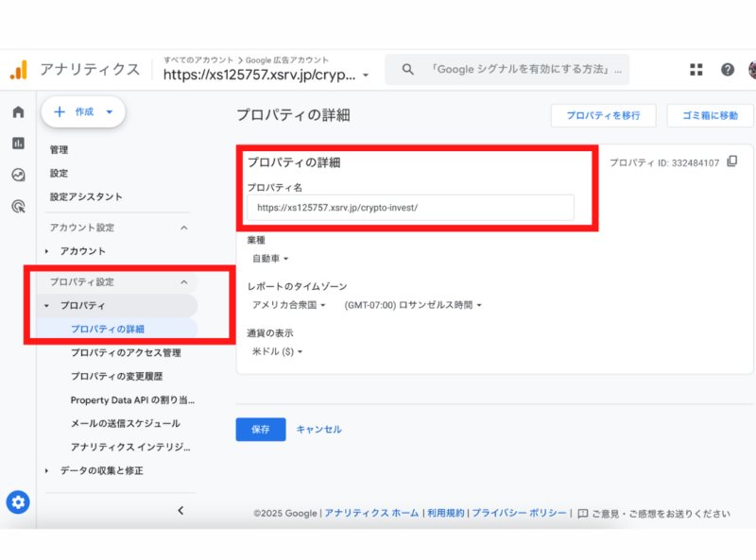Open the Help question mark icon

(728, 70)
